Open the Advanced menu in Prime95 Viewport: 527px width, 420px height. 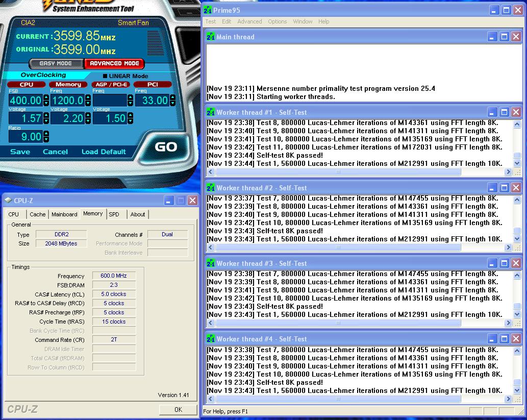[x=249, y=21]
